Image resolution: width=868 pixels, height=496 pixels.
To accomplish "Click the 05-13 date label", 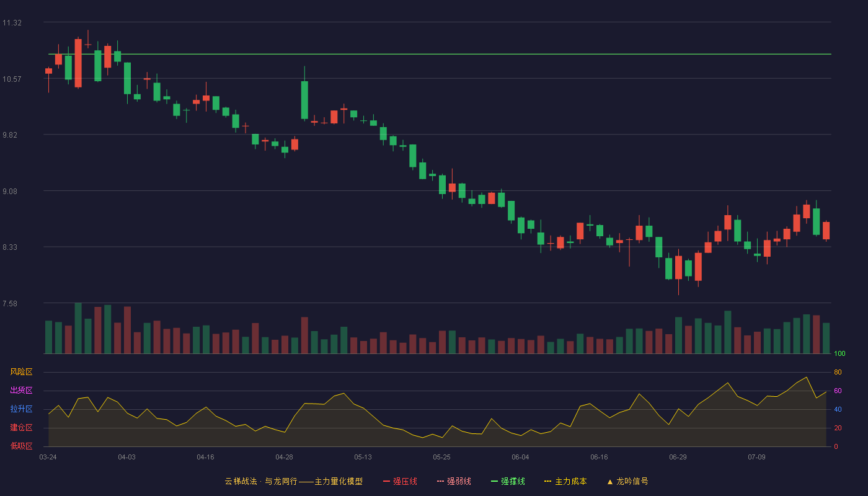I will pyautogui.click(x=363, y=457).
